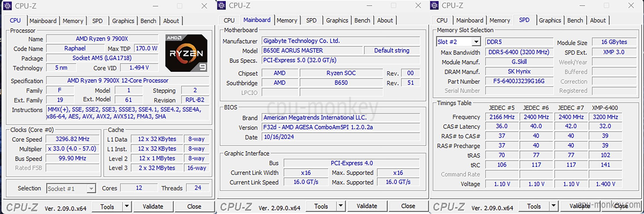644x214 pixels.
Task: Click the B650E AORUS MASTER model field
Action: tap(312, 50)
